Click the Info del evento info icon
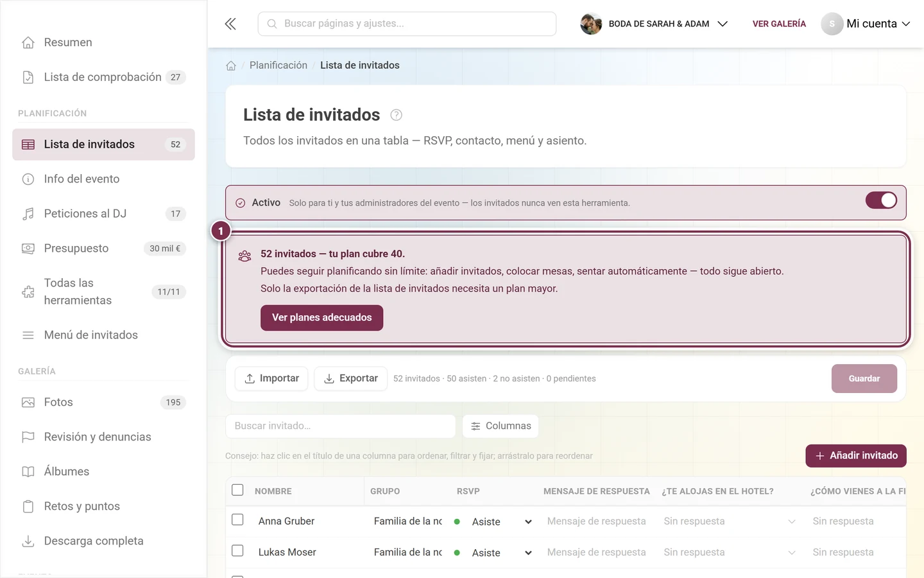The width and height of the screenshot is (924, 578). (28, 179)
